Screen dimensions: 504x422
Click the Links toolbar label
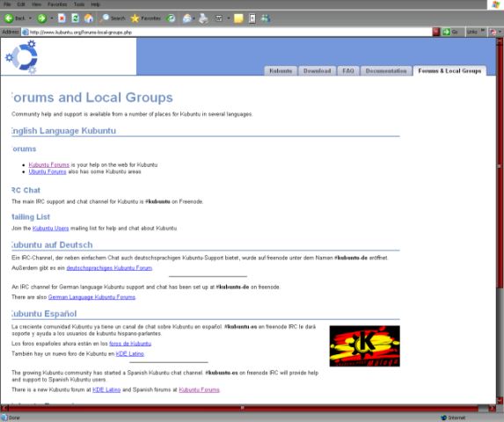[x=471, y=32]
